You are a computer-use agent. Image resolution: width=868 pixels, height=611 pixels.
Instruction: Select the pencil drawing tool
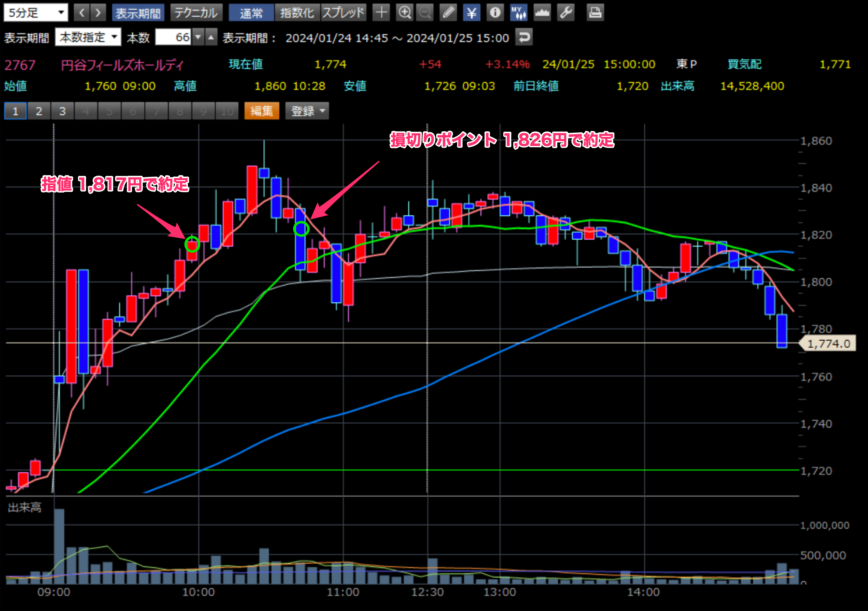pos(448,13)
